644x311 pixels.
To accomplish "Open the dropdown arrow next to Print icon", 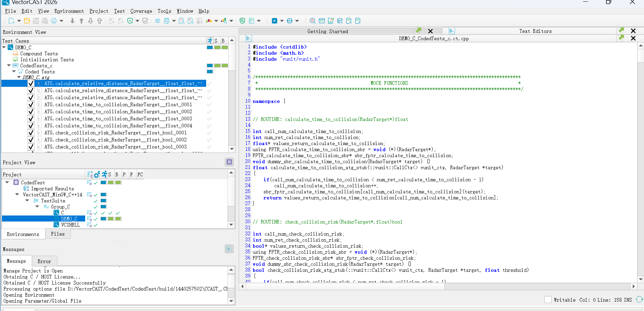I will pyautogui.click(x=61, y=21).
